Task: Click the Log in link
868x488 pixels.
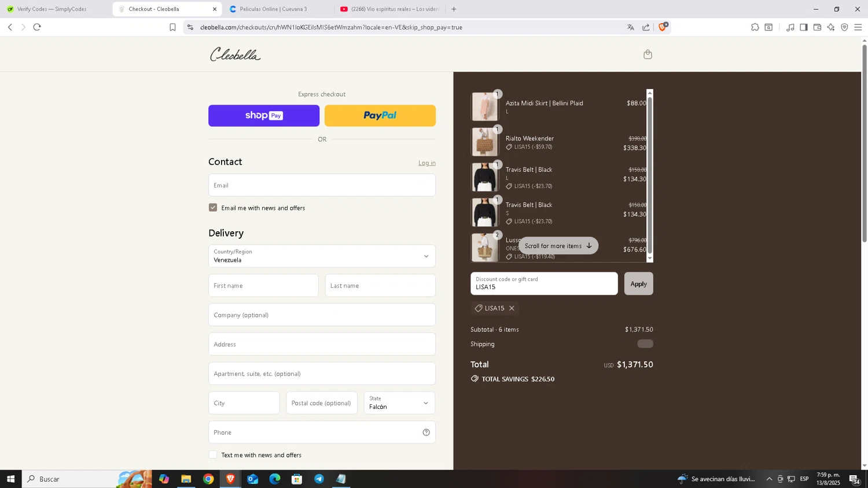Action: (427, 163)
